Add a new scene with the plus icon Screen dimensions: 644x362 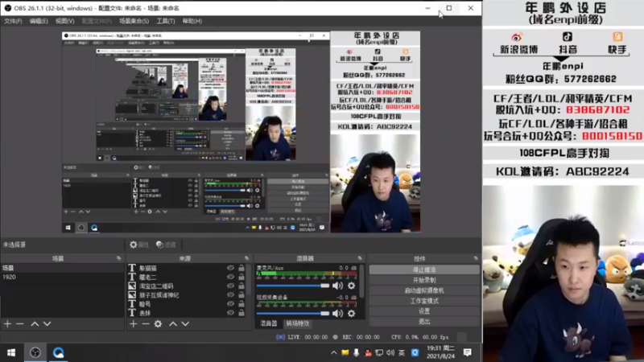pyautogui.click(x=7, y=324)
